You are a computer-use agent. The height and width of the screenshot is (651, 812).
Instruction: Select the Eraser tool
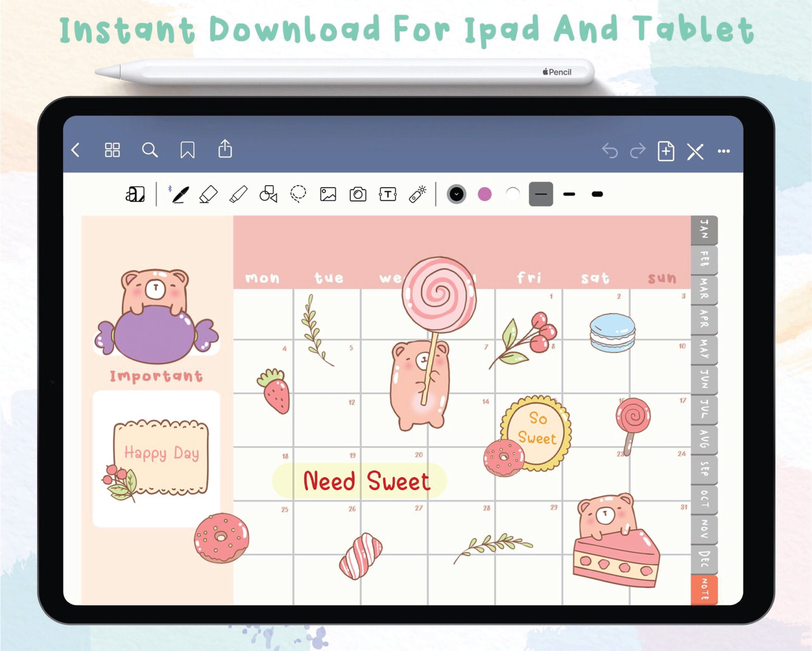click(x=208, y=194)
